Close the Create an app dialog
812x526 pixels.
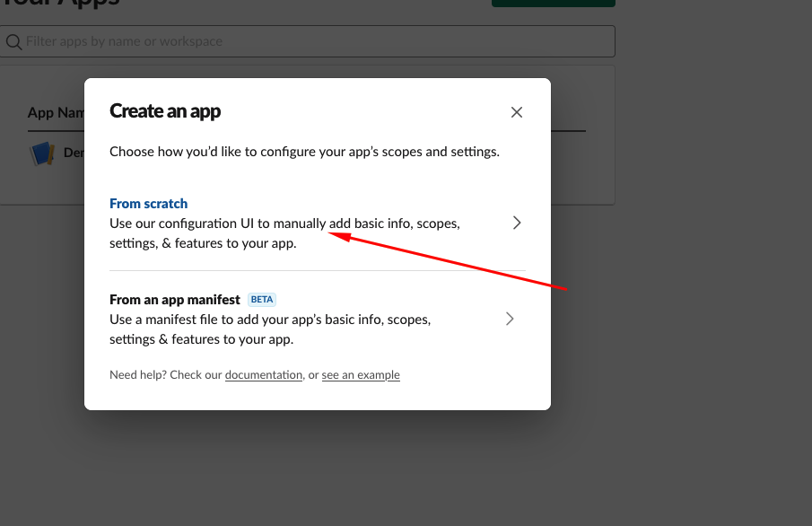[x=516, y=112]
